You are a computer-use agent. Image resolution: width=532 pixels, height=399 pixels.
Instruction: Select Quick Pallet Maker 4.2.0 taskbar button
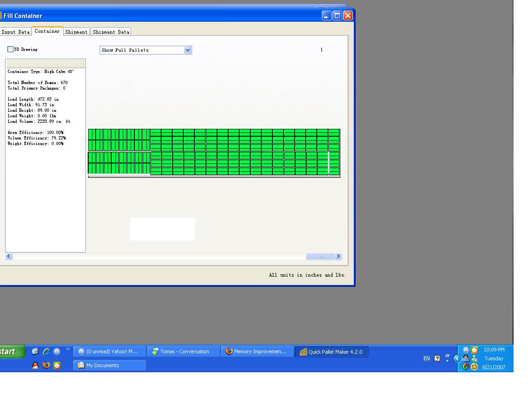[x=332, y=352]
